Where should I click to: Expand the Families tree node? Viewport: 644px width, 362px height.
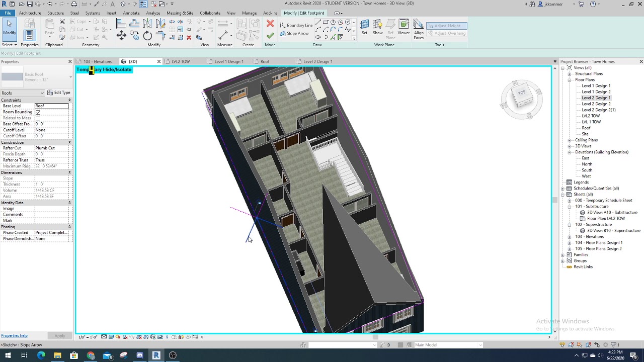tap(563, 255)
